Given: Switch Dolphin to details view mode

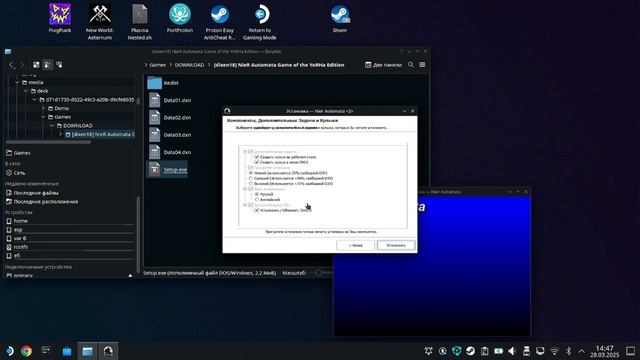Looking at the screenshot, I should (59, 65).
